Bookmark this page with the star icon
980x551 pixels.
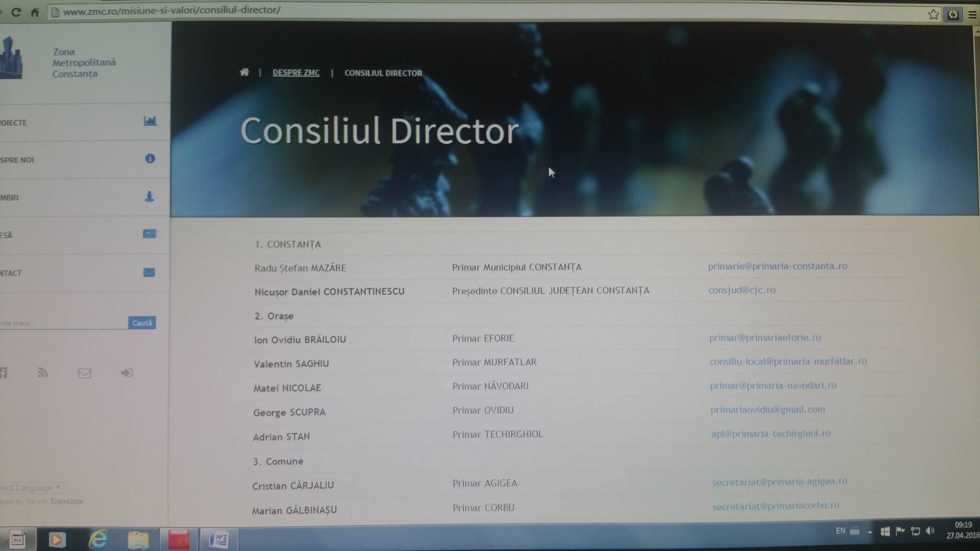[933, 14]
